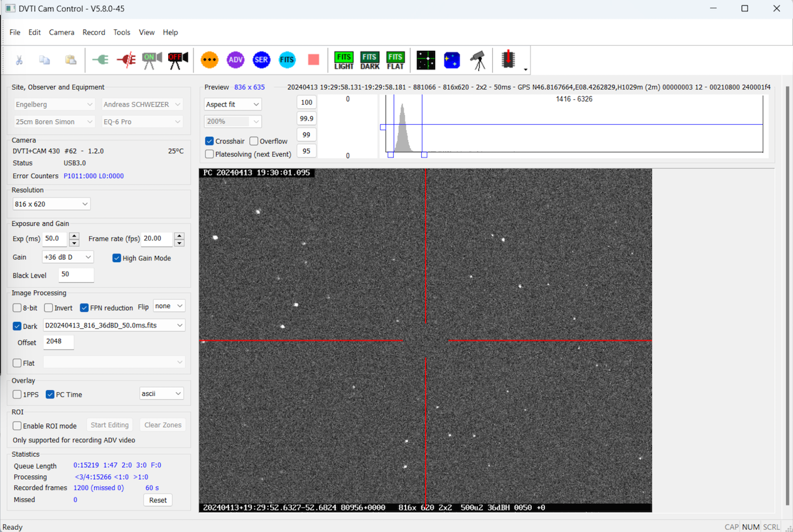Enable the 1PPS overlay checkbox
The height and width of the screenshot is (532, 793).
click(x=18, y=395)
